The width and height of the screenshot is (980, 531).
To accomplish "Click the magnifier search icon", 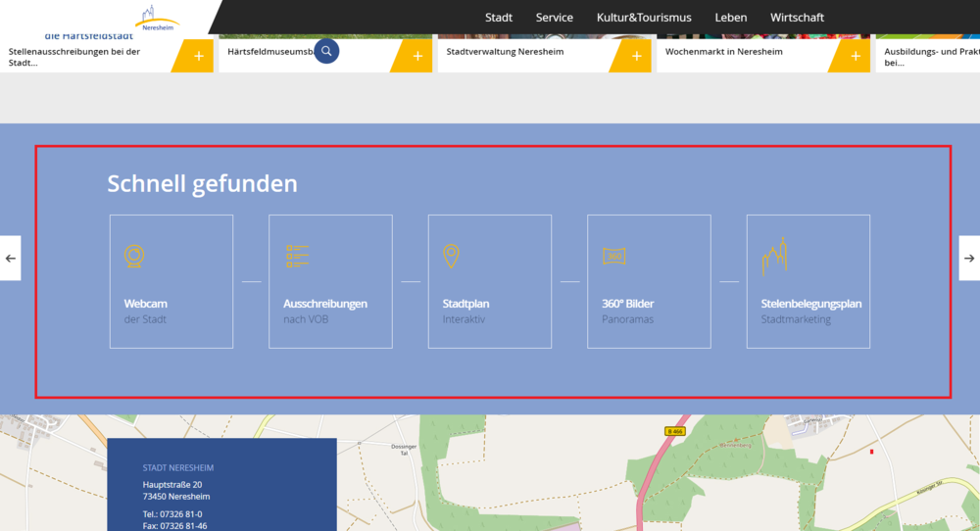I will (326, 51).
